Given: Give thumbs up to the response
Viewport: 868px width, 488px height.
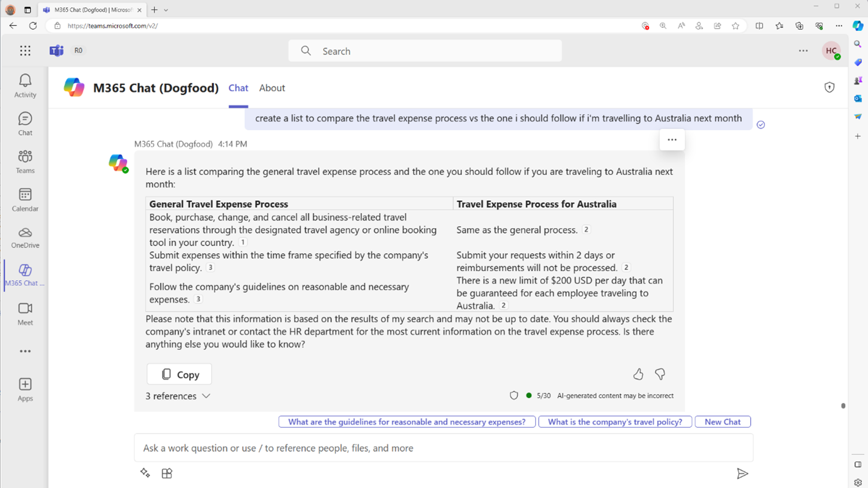Looking at the screenshot, I should 638,374.
